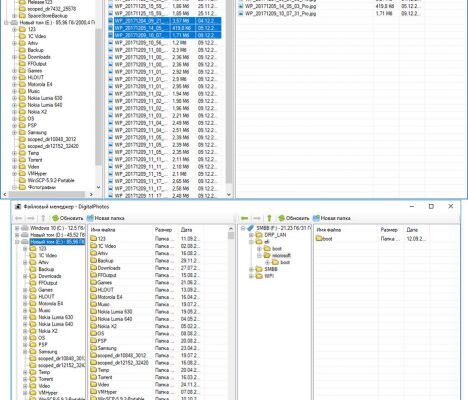Click the open microsoft folder icon
468x400 pixels.
tap(267, 256)
